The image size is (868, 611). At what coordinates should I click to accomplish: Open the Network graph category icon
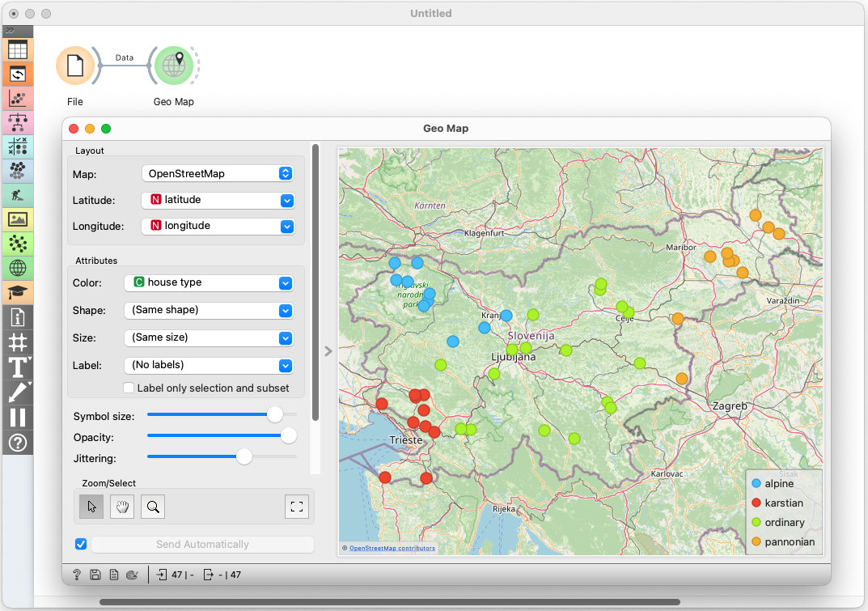18,244
